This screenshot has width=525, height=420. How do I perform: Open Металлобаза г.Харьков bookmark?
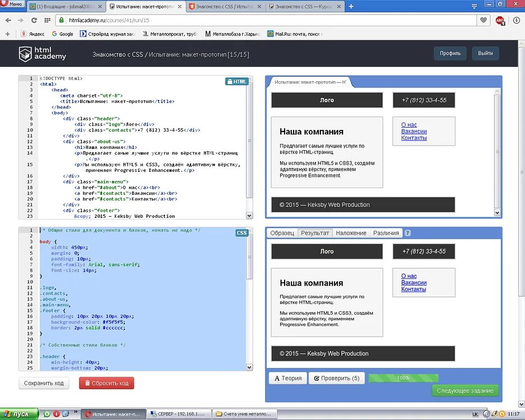pos(233,34)
